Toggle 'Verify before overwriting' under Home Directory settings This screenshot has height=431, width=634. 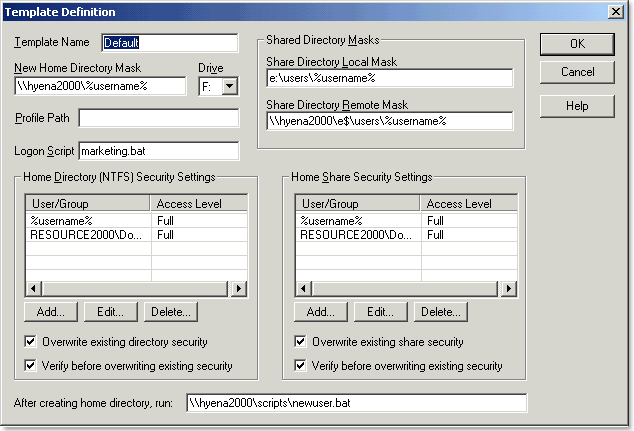31,366
